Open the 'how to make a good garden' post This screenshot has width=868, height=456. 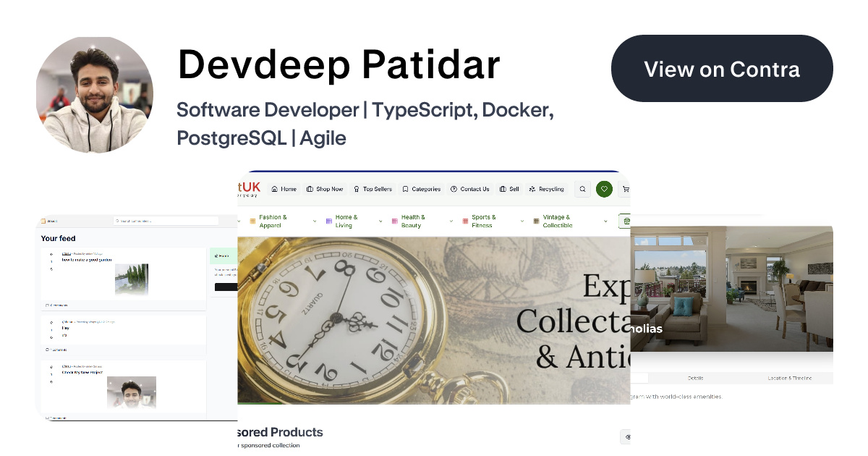tap(88, 259)
